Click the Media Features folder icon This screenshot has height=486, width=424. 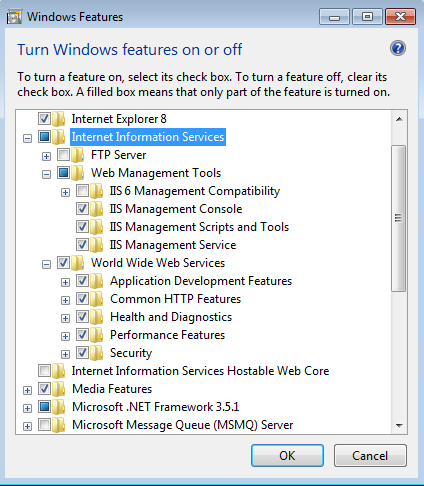pyautogui.click(x=58, y=389)
